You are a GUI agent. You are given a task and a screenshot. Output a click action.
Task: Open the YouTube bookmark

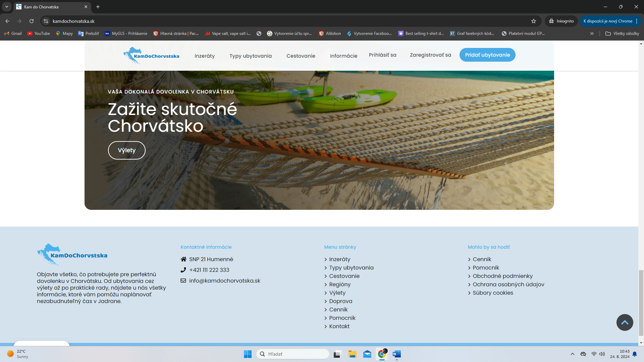click(39, 34)
